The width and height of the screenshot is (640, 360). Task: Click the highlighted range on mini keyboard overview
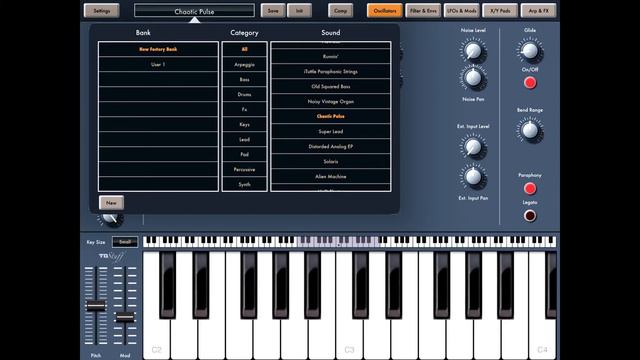click(x=339, y=242)
